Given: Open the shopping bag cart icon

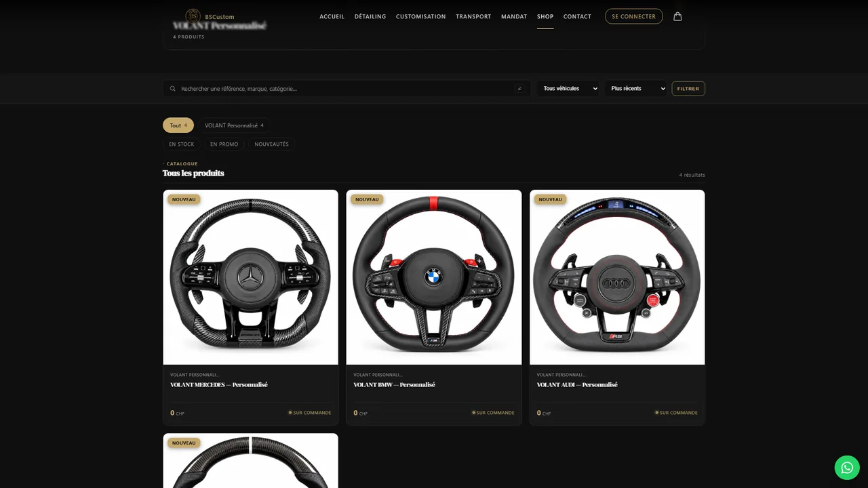Looking at the screenshot, I should point(677,16).
